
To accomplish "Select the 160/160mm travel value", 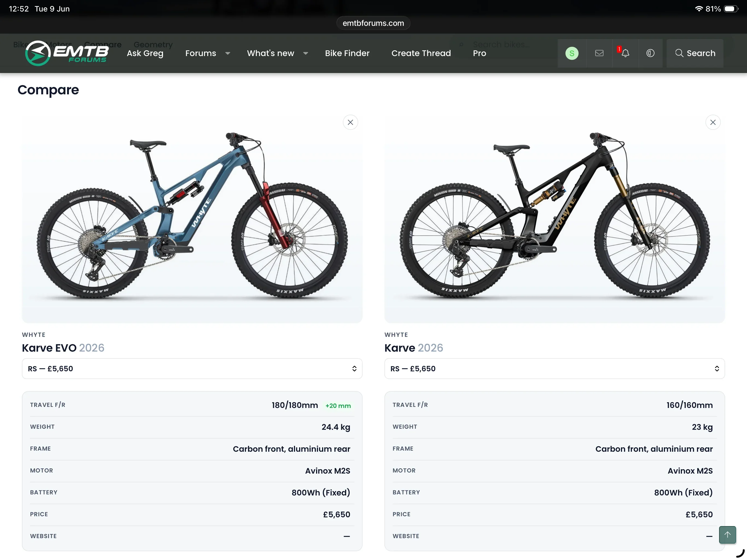I will 690,405.
